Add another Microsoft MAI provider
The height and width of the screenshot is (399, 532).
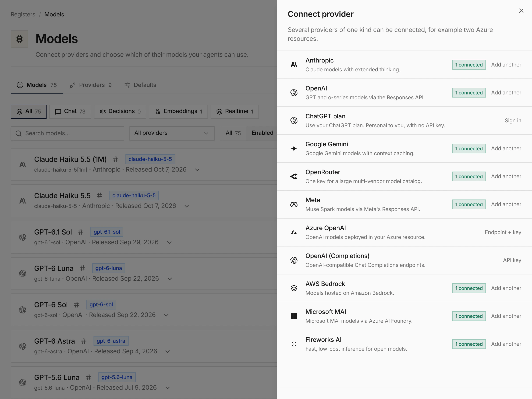[506, 316]
